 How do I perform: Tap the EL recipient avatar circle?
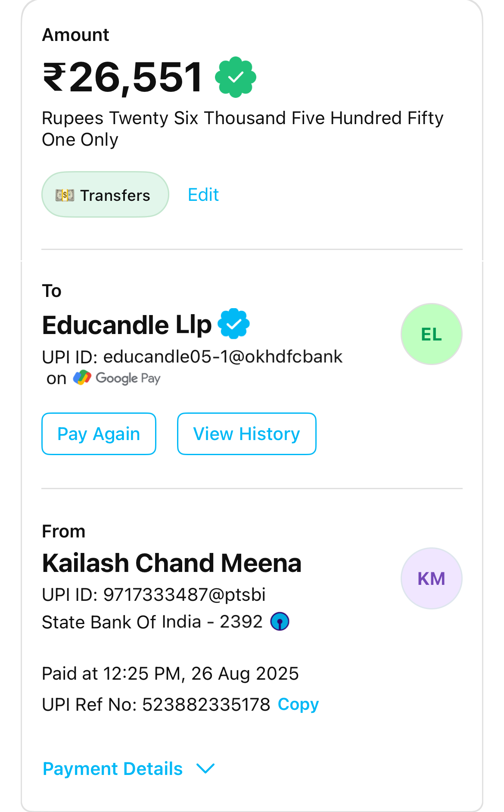tap(431, 334)
